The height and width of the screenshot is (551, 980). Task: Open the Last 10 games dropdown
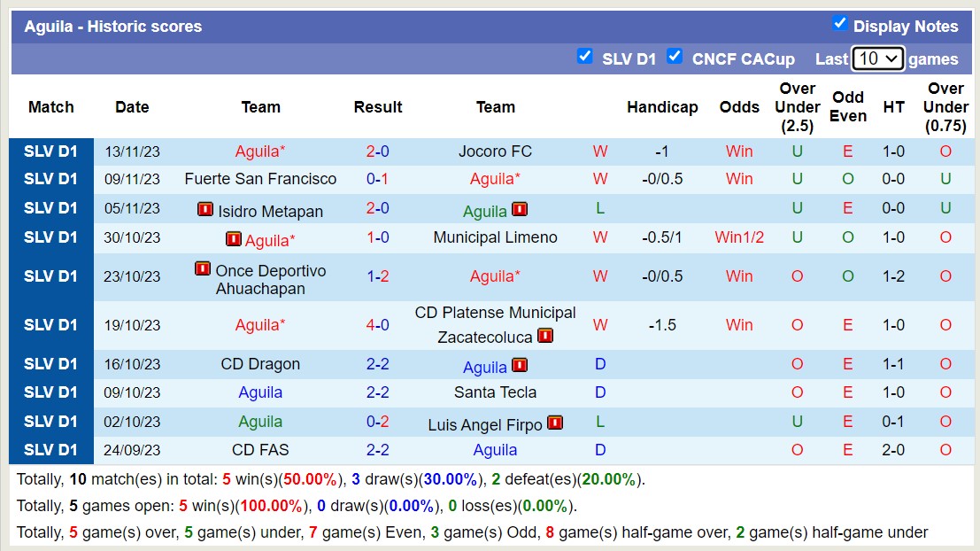coord(877,58)
